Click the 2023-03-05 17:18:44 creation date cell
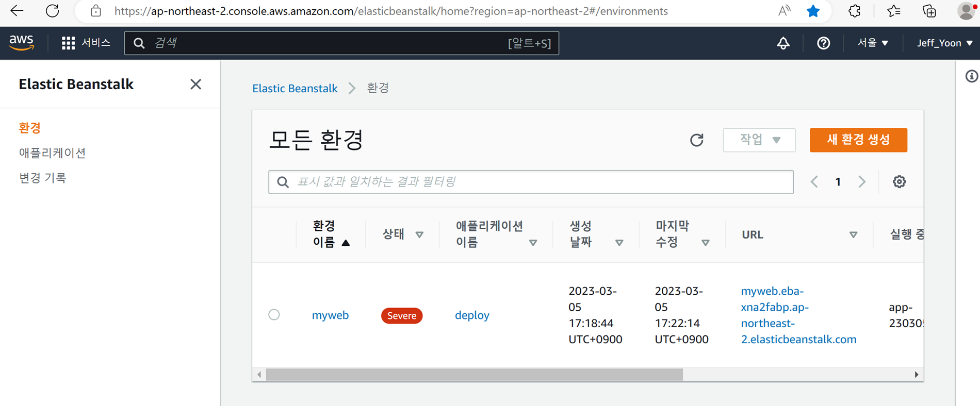Image resolution: width=980 pixels, height=406 pixels. 595,315
